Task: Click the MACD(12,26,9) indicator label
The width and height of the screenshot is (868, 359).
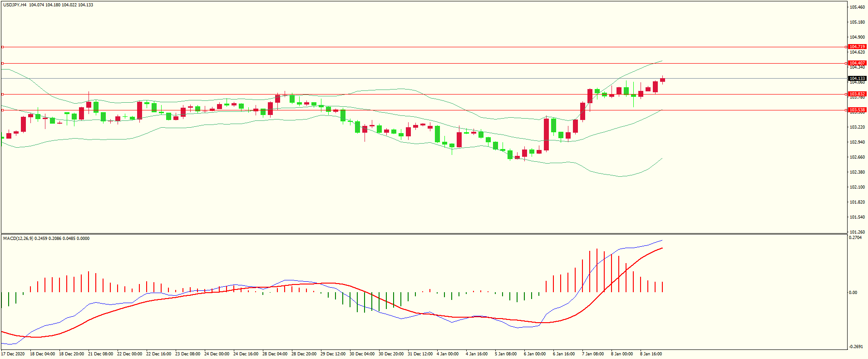Action: (x=18, y=239)
